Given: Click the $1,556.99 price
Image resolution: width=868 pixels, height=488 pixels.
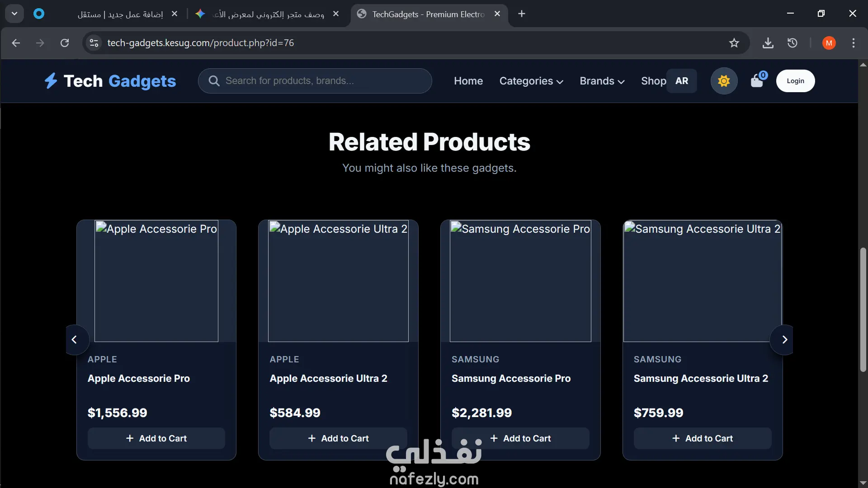Looking at the screenshot, I should [x=118, y=413].
